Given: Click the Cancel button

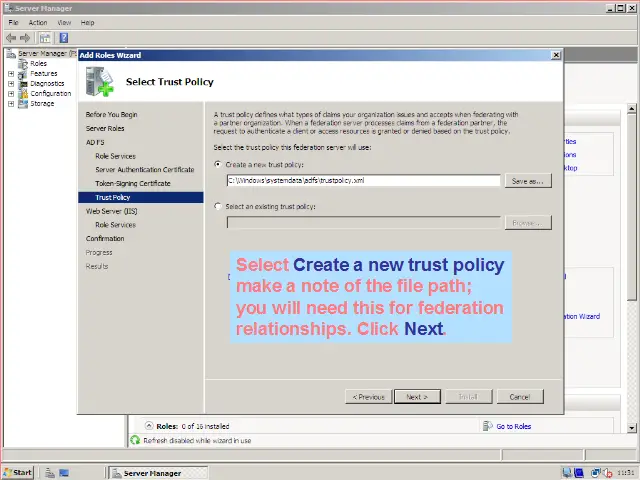Looking at the screenshot, I should 520,396.
